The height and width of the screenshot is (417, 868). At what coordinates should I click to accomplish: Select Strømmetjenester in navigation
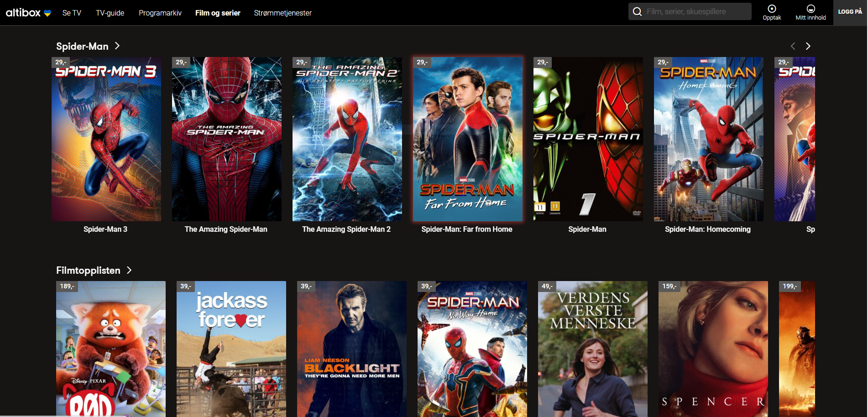(282, 13)
